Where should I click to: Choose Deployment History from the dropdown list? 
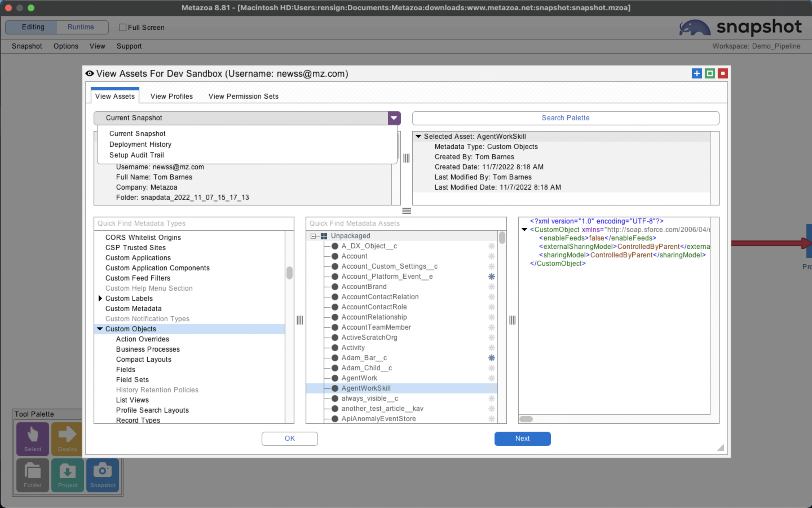point(140,144)
